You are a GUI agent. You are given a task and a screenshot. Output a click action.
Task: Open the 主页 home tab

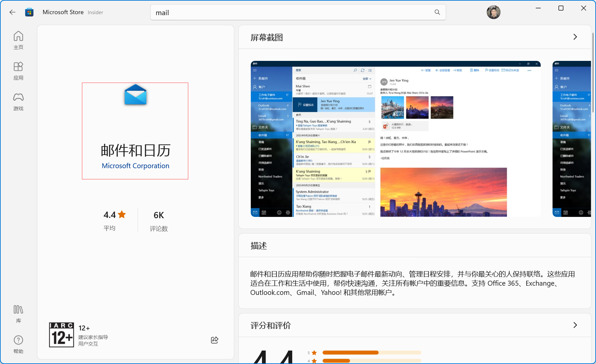click(x=18, y=40)
